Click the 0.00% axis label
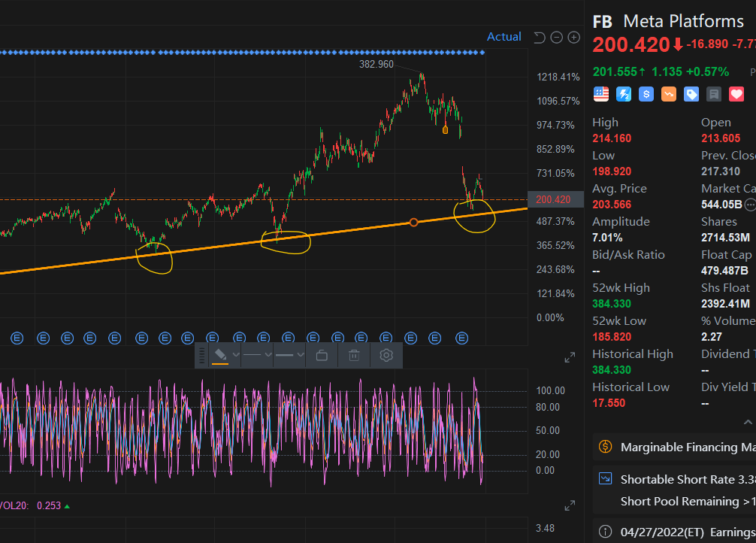756x543 pixels. click(550, 317)
